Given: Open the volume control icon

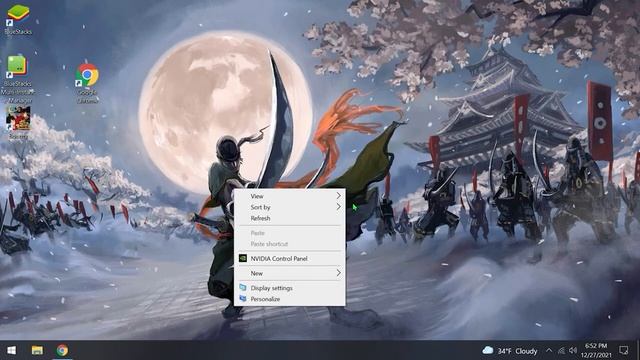Looking at the screenshot, I should tap(573, 351).
